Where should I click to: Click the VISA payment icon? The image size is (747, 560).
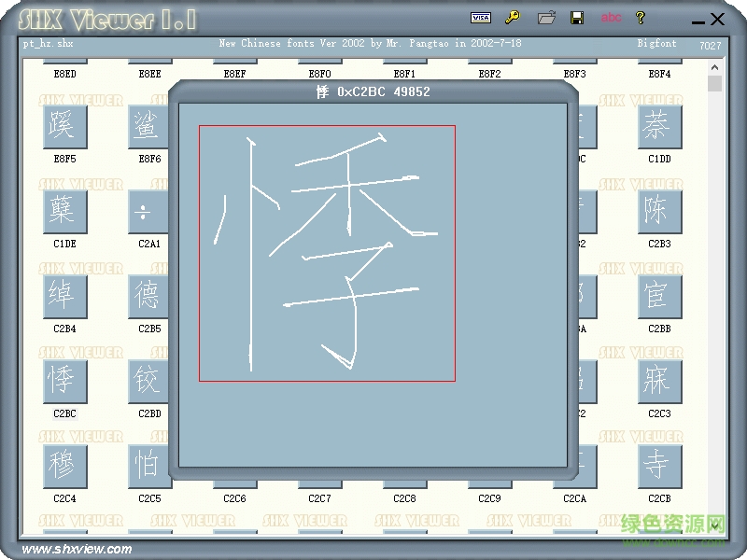[x=480, y=17]
